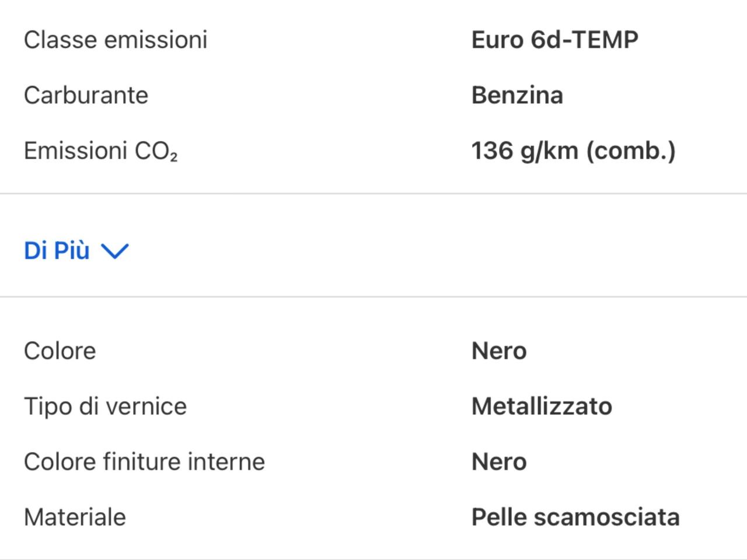The width and height of the screenshot is (747, 560).
Task: Click the Pelle scamosciata value
Action: (575, 517)
